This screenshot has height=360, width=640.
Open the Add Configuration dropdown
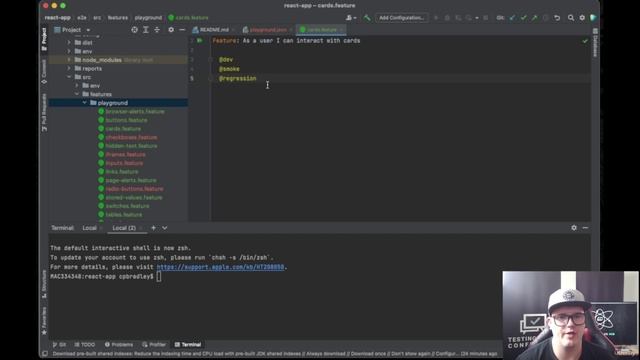coord(401,18)
